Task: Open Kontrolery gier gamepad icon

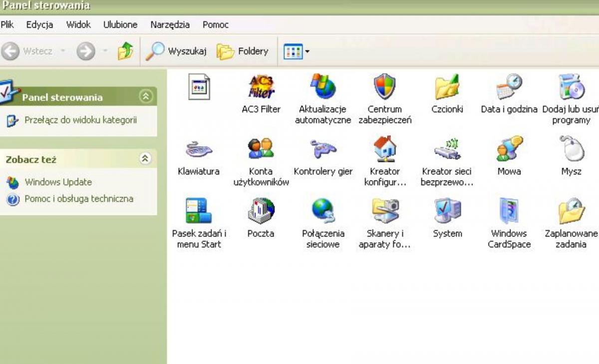Action: 323,149
